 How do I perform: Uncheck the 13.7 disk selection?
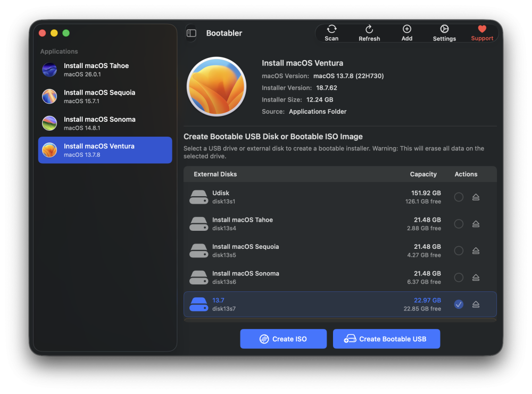pos(459,304)
